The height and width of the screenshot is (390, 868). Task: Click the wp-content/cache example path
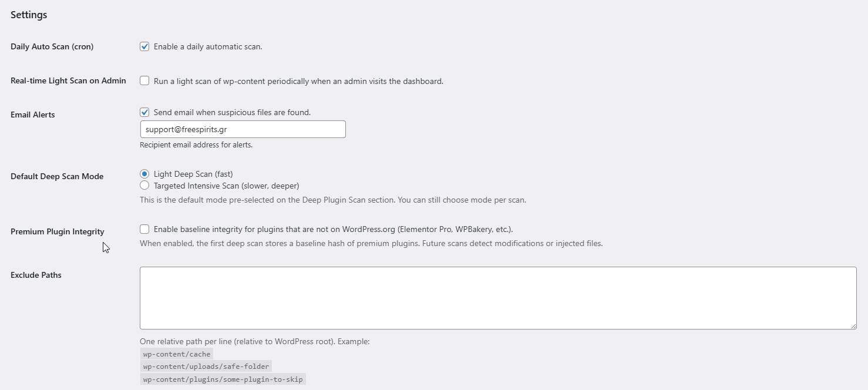coord(176,354)
